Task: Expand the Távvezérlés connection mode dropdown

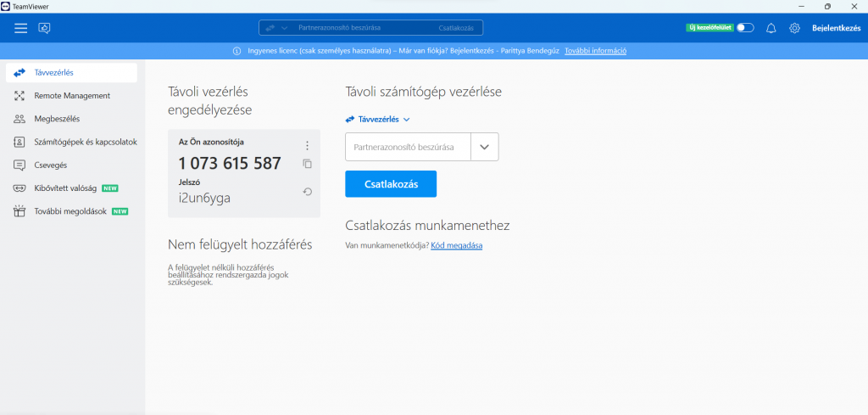Action: coord(378,120)
